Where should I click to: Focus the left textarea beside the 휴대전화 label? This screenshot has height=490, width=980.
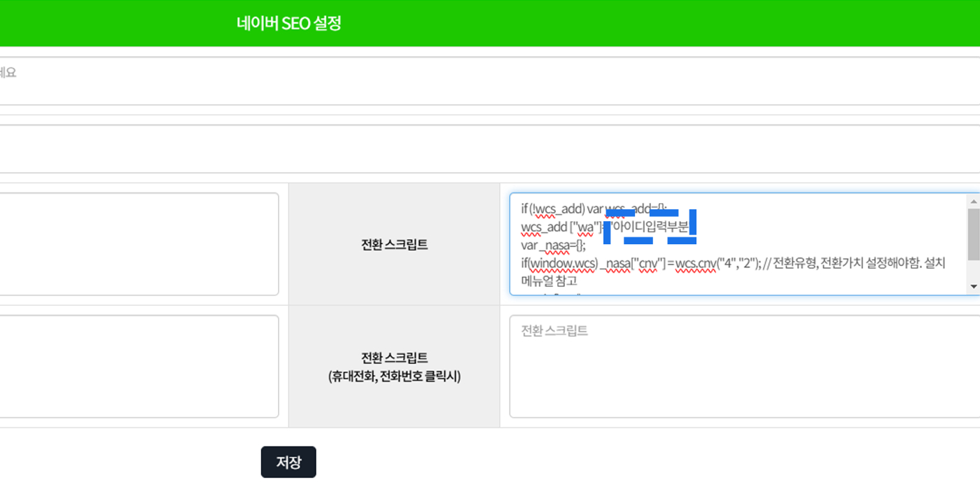click(x=139, y=366)
